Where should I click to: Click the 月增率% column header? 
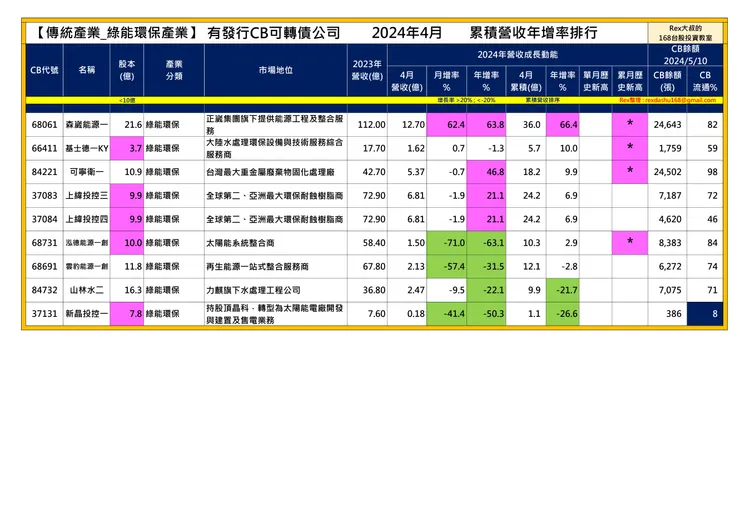(x=446, y=81)
